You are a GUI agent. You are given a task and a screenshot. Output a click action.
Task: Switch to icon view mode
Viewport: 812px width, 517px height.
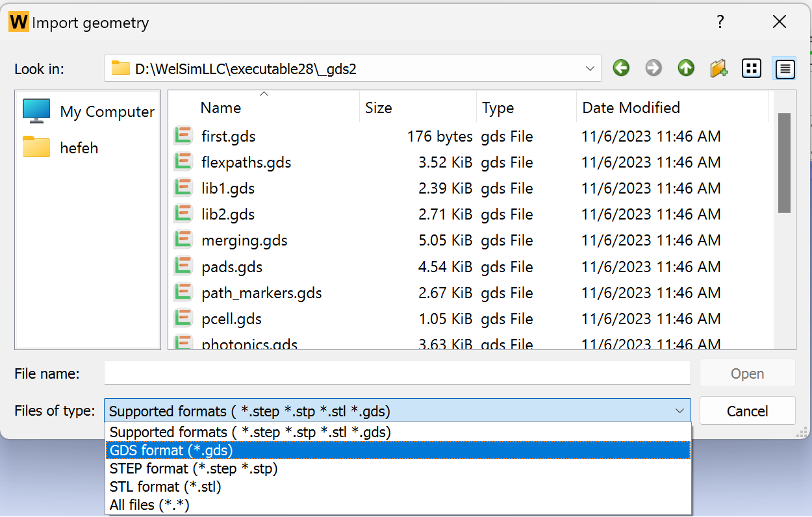point(751,68)
